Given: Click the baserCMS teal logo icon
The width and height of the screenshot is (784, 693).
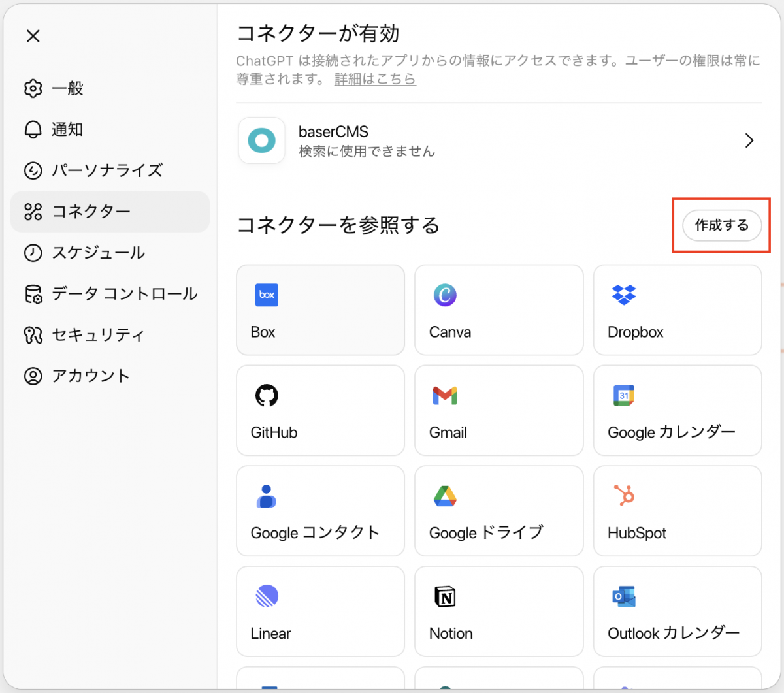Looking at the screenshot, I should (262, 140).
